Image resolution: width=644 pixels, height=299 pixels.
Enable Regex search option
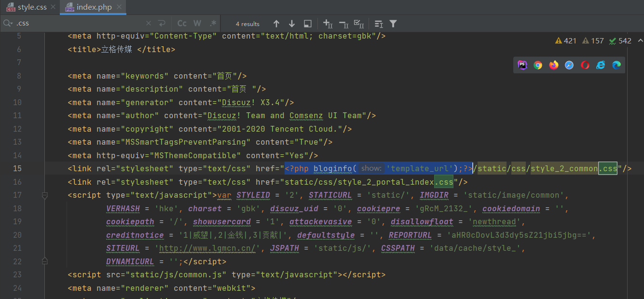213,24
